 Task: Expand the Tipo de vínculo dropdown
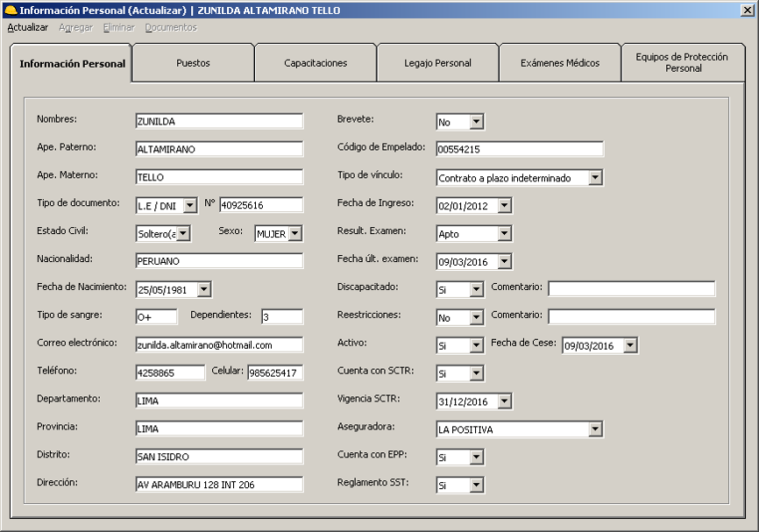coord(595,178)
